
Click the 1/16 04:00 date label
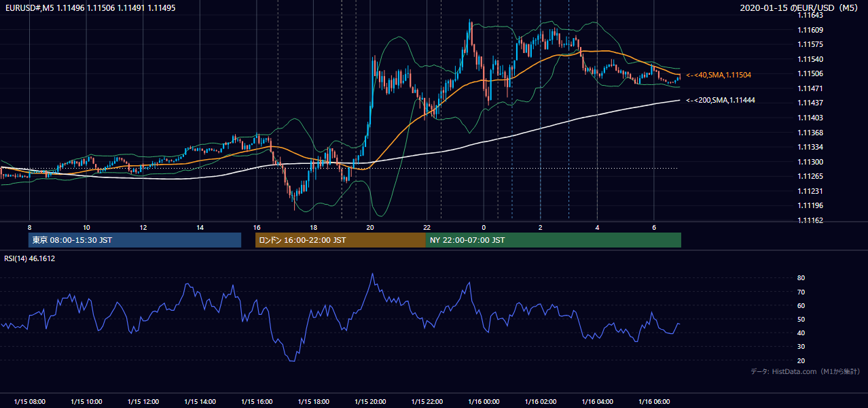pos(597,402)
